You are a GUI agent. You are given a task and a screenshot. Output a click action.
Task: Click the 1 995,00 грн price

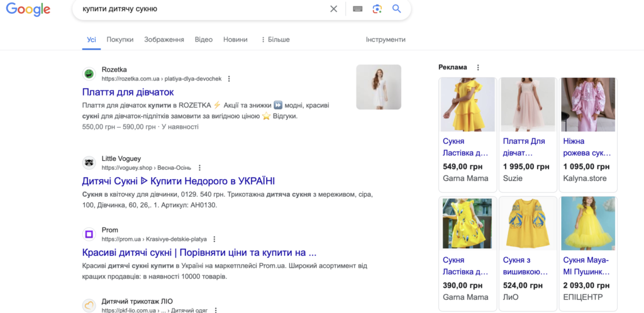[x=526, y=167]
